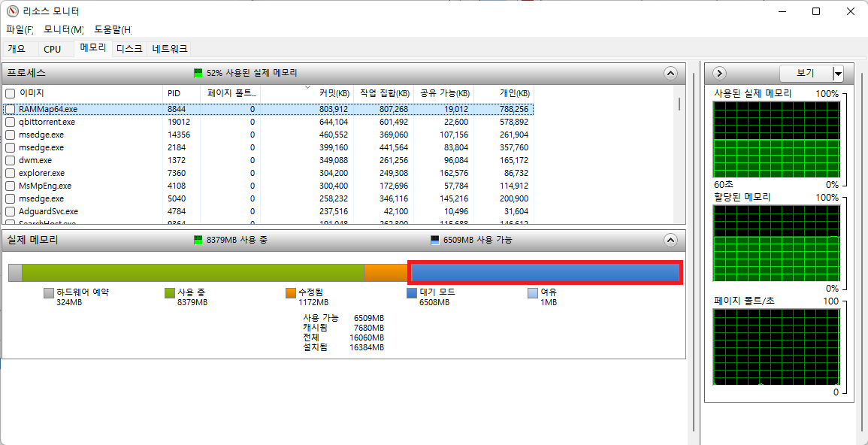The height and width of the screenshot is (445, 868).
Task: Click the 할당된 메모리 graph
Action: 777,243
